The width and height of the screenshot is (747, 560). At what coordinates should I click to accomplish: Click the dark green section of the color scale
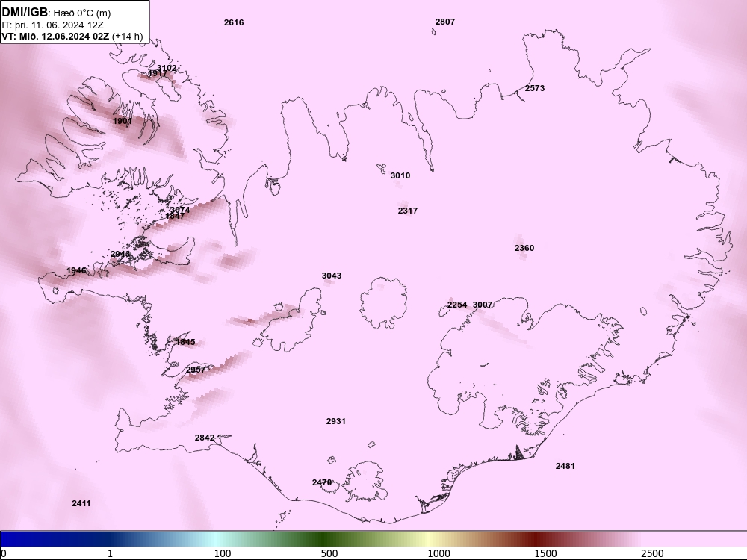[324, 539]
